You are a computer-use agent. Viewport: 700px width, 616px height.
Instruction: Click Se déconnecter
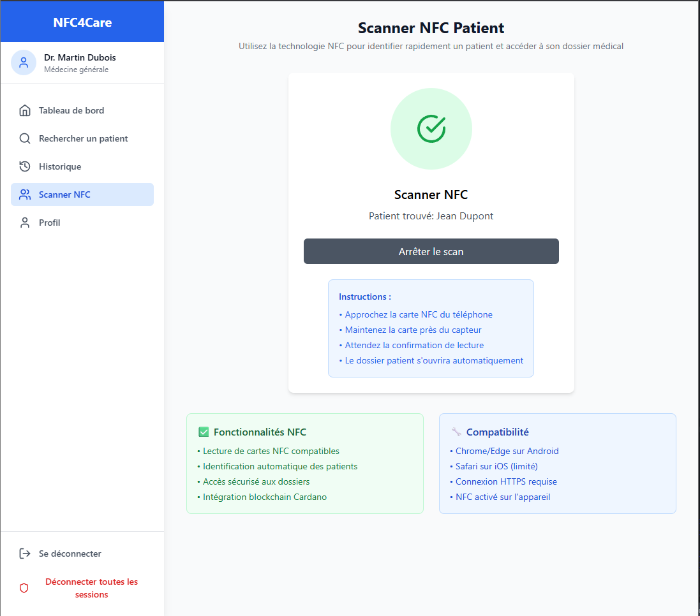tap(70, 554)
